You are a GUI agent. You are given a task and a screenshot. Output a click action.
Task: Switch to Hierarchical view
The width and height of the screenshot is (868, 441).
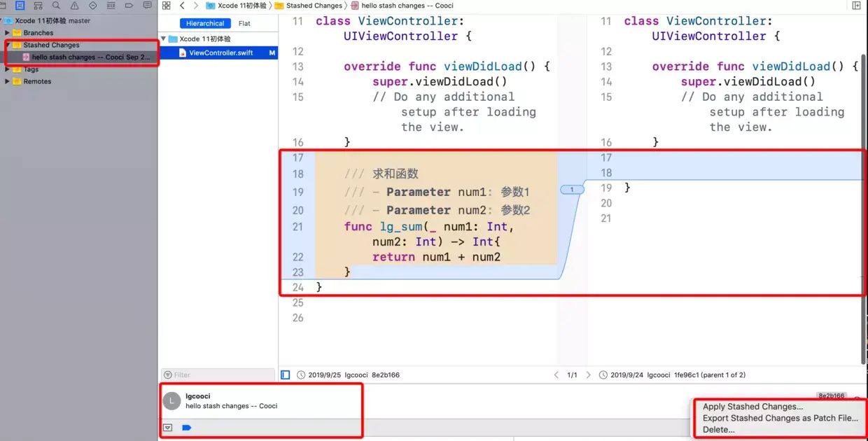point(205,23)
